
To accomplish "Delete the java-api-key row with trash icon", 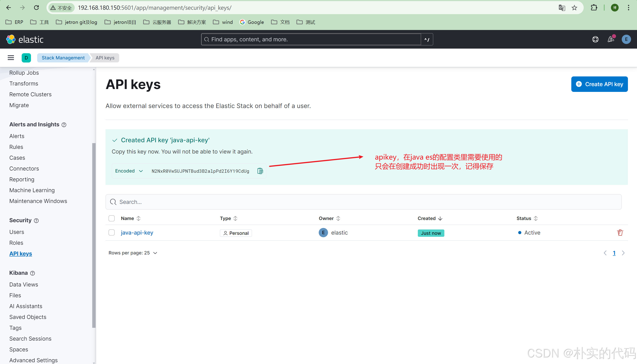I will click(x=620, y=233).
